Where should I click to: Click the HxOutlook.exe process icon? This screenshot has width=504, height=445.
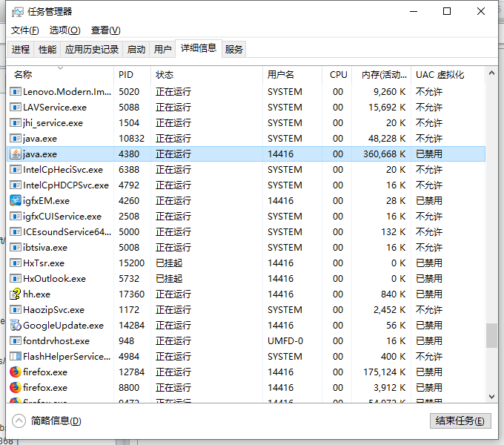tap(16, 279)
